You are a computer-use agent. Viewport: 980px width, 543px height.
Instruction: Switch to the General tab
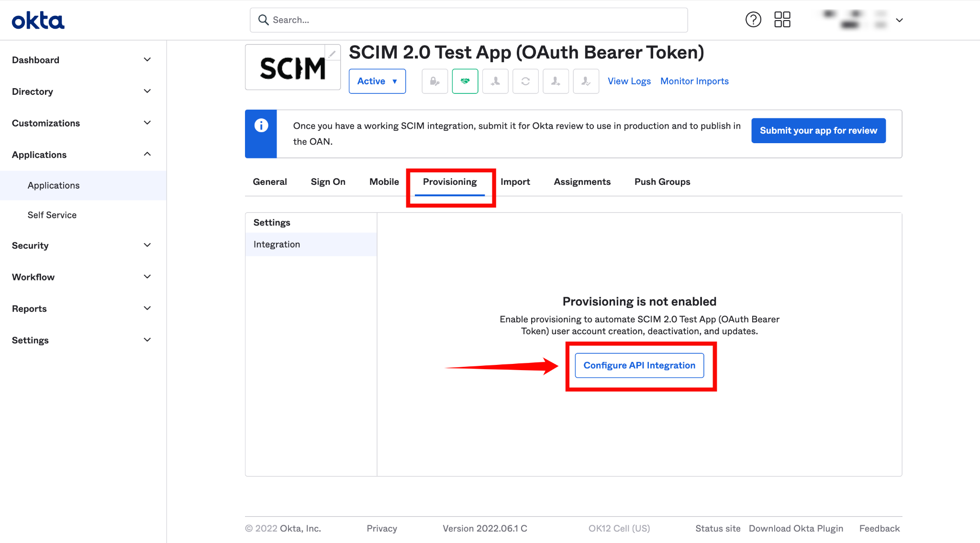tap(270, 182)
